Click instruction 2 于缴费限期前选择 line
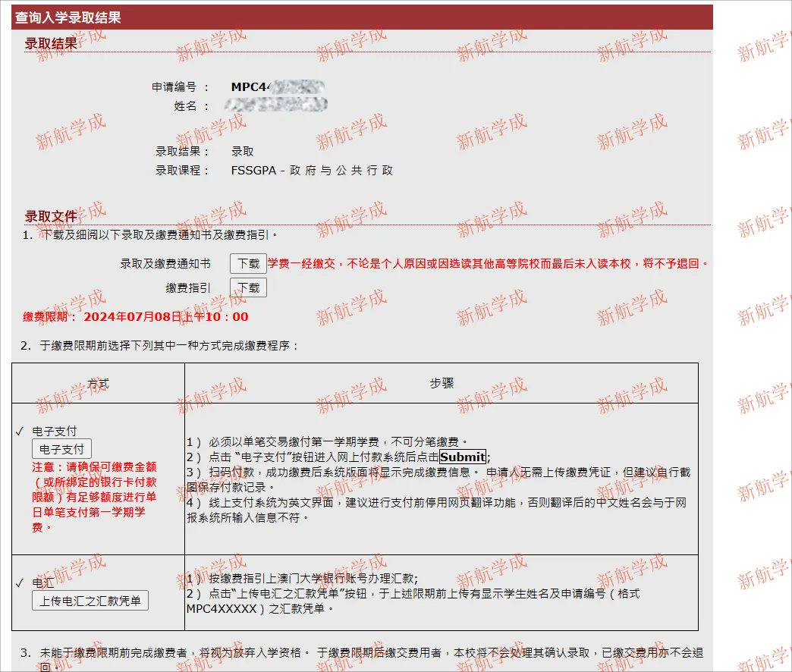792x672 pixels. coord(159,346)
